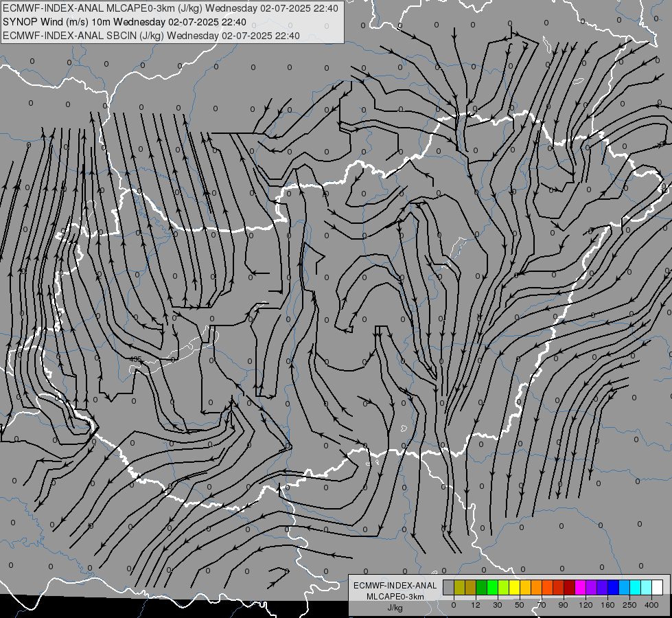Viewport: 672px width, 618px height.
Task: Click the dark red legend swatch
Action: 570,587
